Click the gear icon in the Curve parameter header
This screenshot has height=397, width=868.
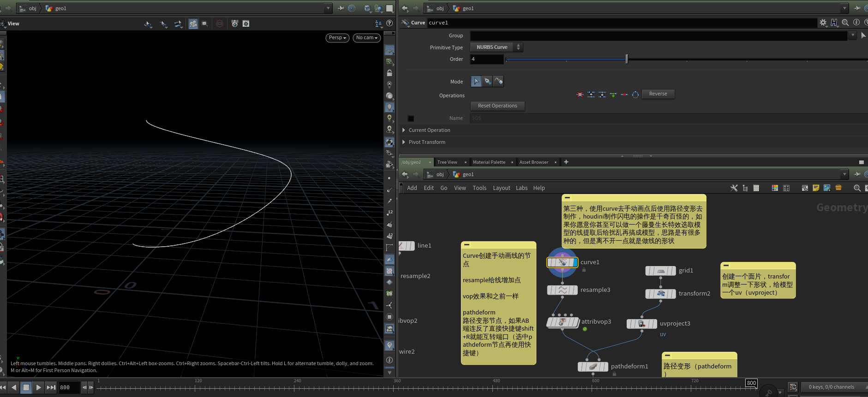point(823,23)
